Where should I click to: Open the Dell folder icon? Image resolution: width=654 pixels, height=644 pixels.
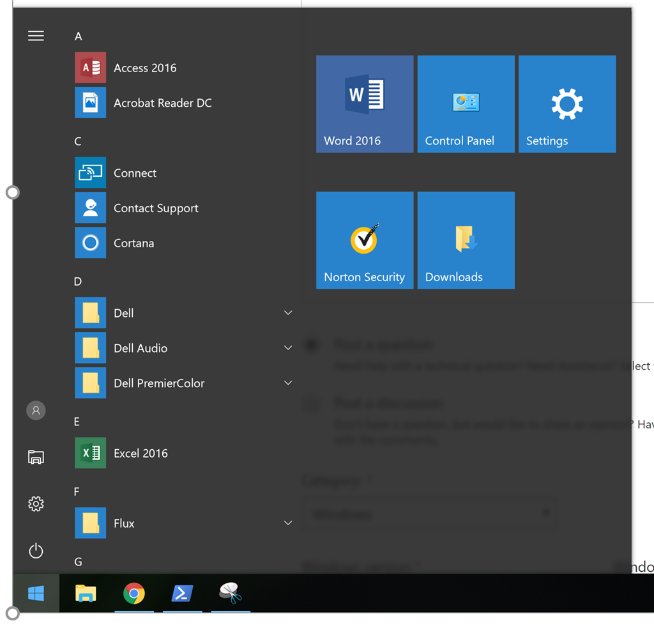point(91,313)
